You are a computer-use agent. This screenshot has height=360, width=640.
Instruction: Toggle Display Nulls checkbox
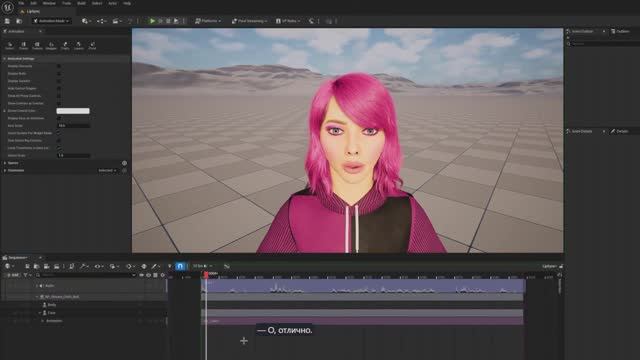pyautogui.click(x=59, y=73)
